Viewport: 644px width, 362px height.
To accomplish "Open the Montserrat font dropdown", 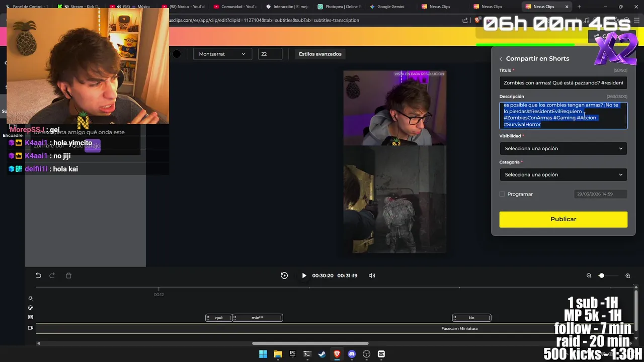I will [x=222, y=54].
